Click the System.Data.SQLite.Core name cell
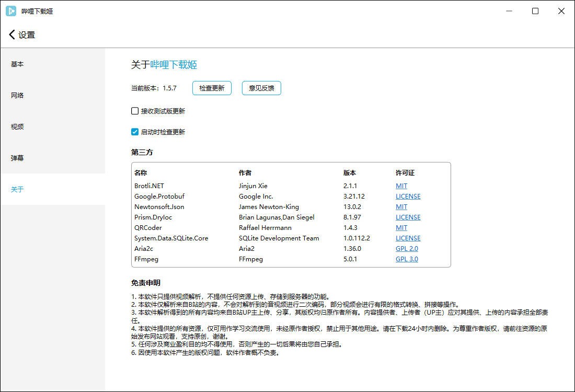This screenshot has height=392, width=575. pyautogui.click(x=171, y=238)
